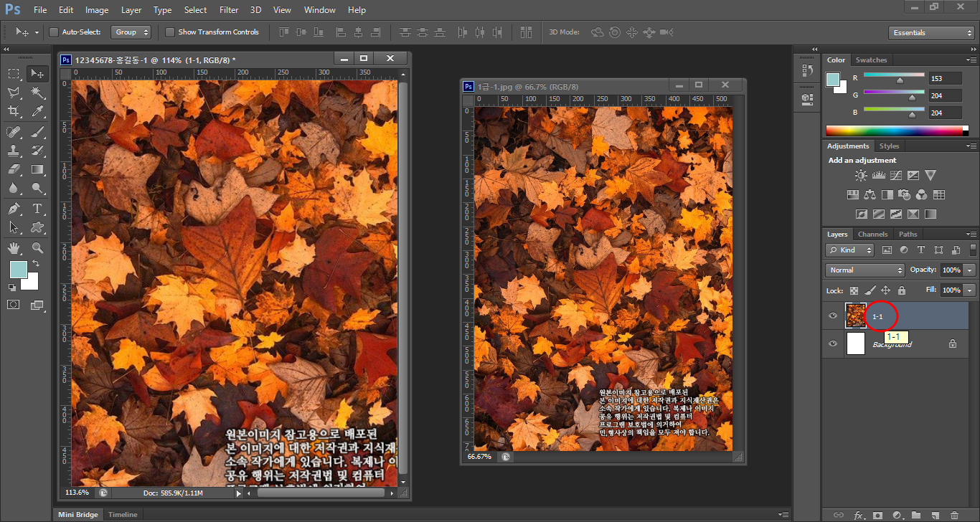Toggle lock all padlock icon
Viewport: 980px width, 522px height.
click(902, 290)
